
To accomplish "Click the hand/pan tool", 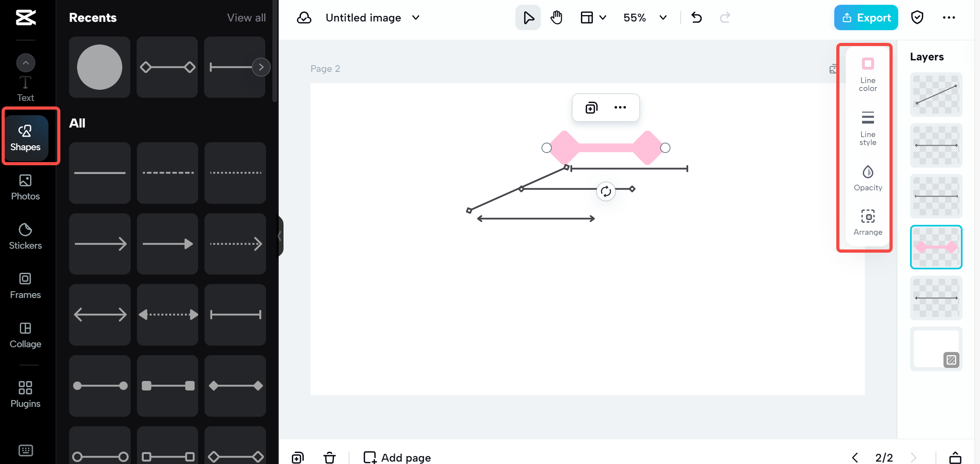I will click(556, 17).
